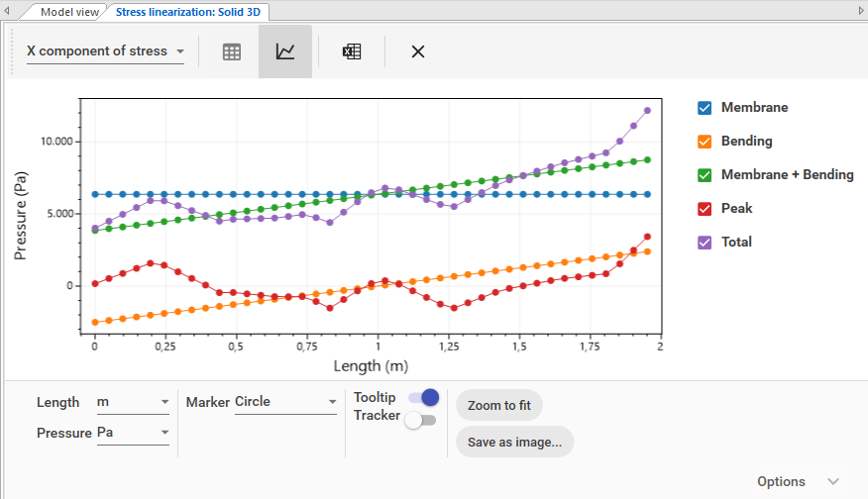Viewport: 868px width, 499px height.
Task: Open the X component of stress dropdown
Action: [x=105, y=51]
